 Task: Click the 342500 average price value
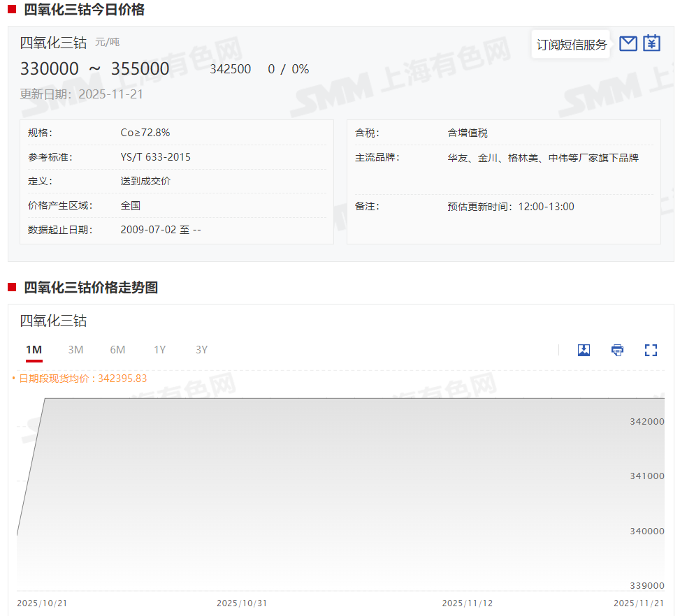click(230, 69)
